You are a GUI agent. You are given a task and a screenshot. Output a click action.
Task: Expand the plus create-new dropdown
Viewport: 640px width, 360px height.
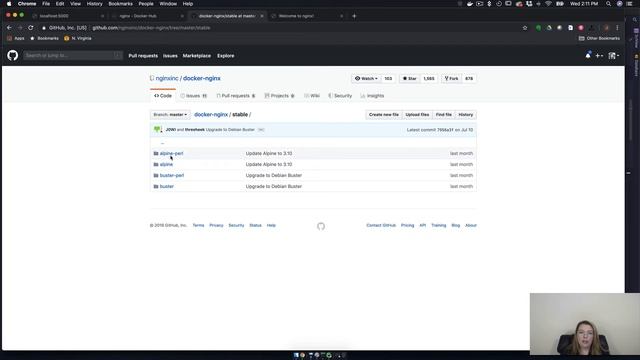click(x=599, y=56)
